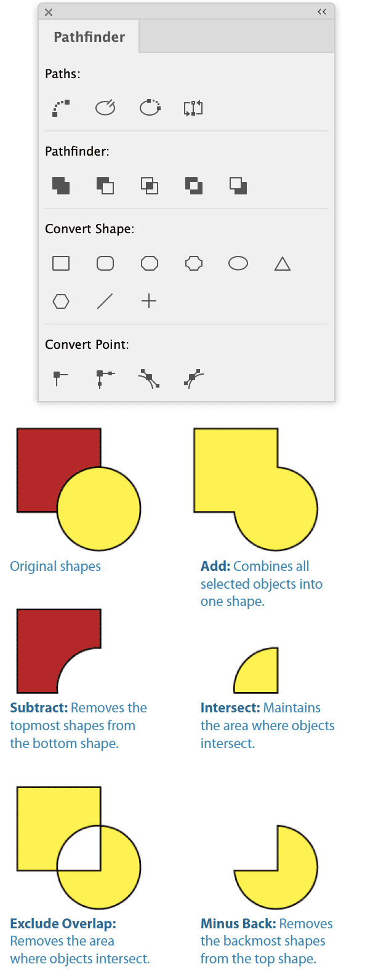Convert shape to a polygon
This screenshot has height=980, width=373.
[61, 301]
